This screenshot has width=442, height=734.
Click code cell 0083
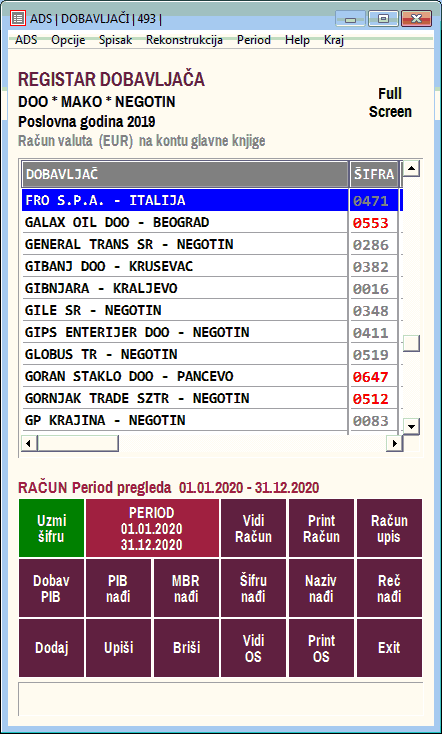[x=374, y=420]
